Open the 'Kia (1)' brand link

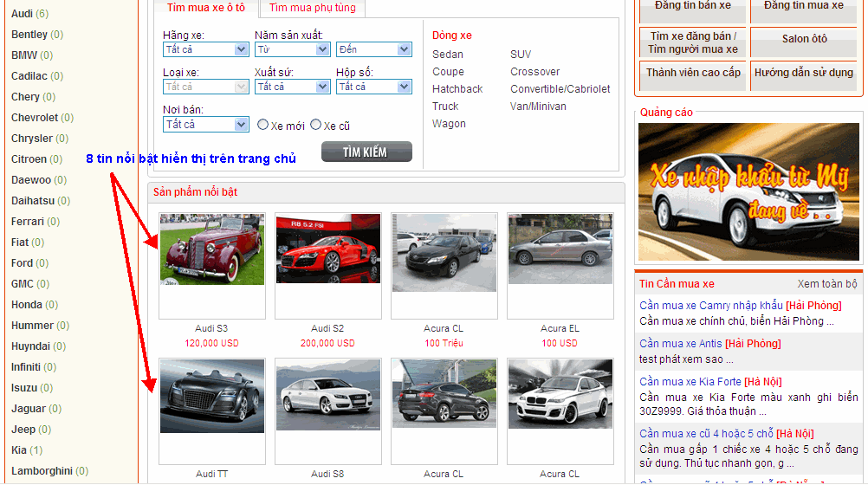point(27,450)
